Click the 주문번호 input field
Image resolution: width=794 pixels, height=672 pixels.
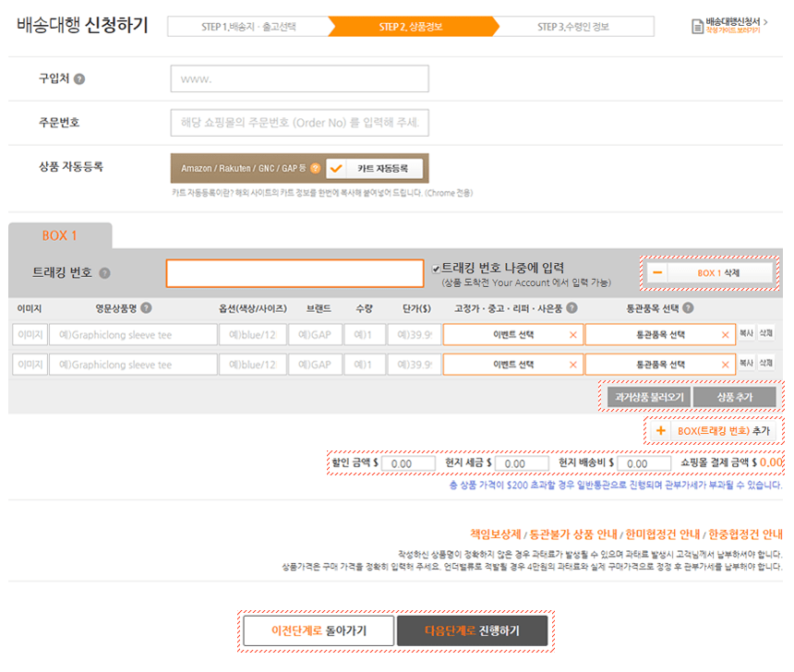coord(299,123)
